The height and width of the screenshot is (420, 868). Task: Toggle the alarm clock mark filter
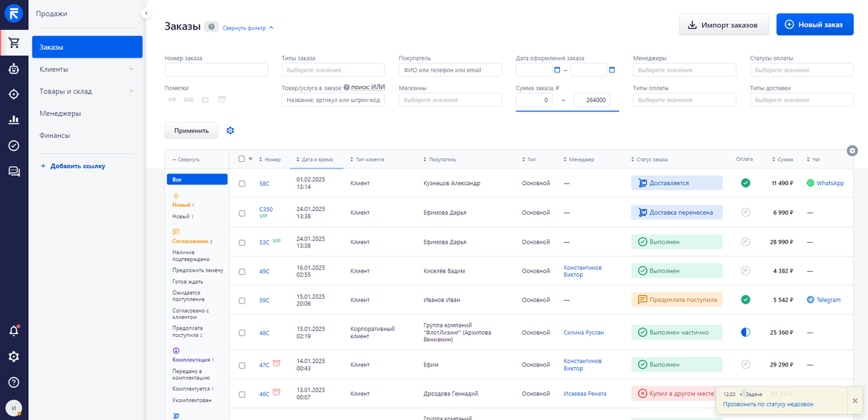click(x=221, y=100)
